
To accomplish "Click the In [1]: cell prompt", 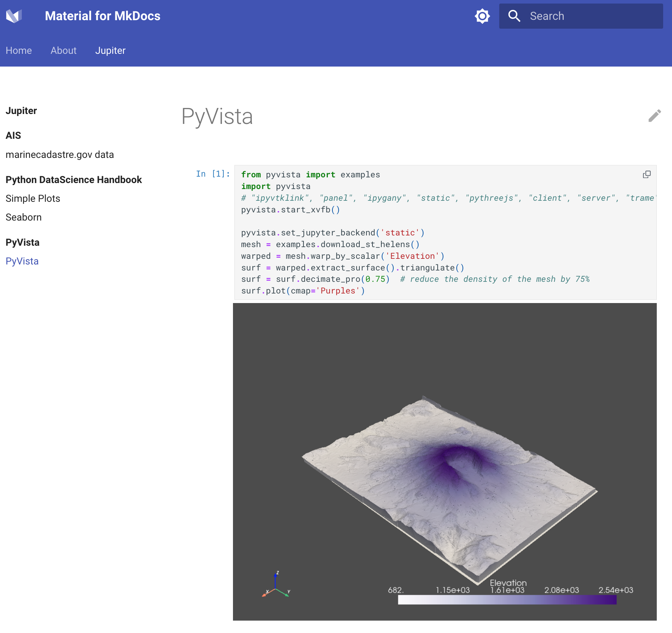I will click(213, 174).
